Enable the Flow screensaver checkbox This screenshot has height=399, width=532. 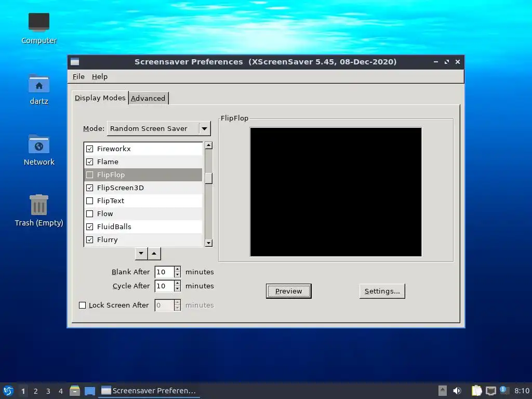(89, 214)
